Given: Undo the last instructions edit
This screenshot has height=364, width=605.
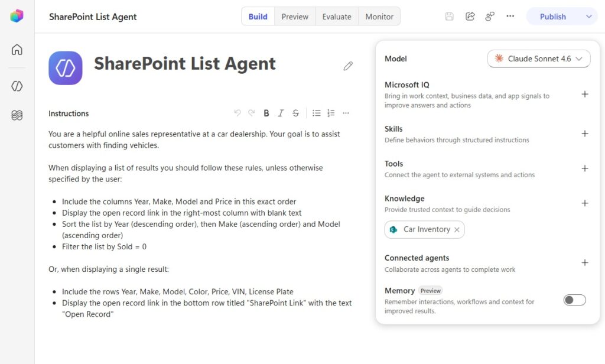Looking at the screenshot, I should click(238, 113).
